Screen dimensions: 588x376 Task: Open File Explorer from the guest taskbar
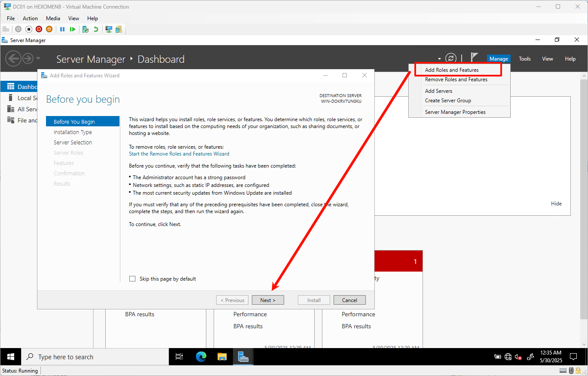222,357
